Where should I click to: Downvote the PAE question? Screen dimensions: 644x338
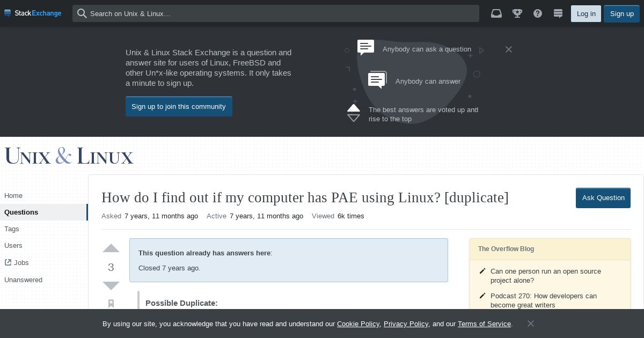pos(111,285)
